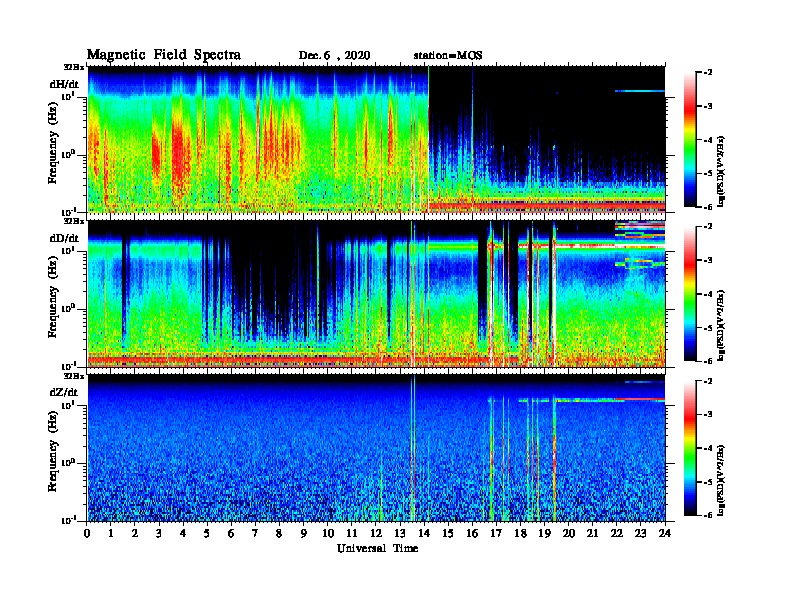
Task: Click the "Universal Time" axis label
Action: [x=378, y=548]
